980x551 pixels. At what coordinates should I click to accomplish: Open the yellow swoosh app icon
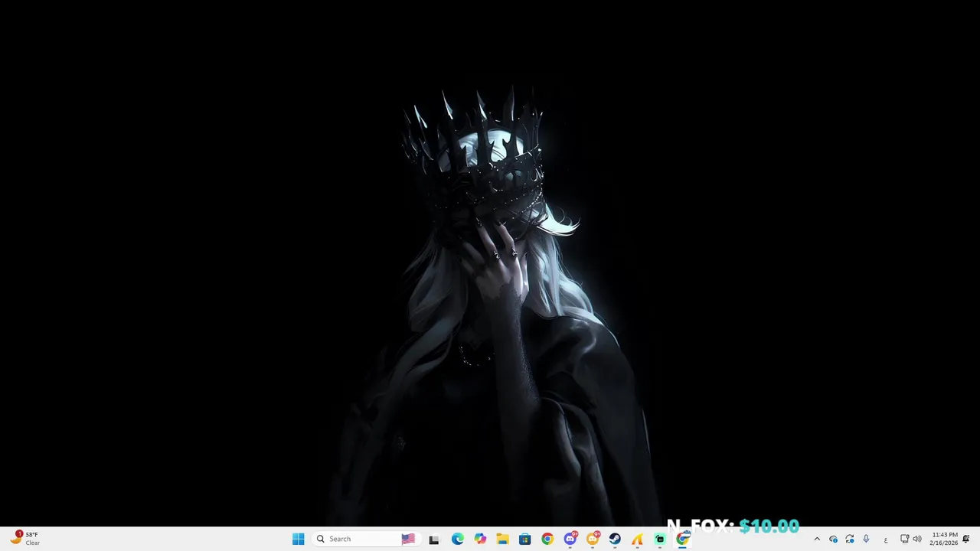point(637,539)
